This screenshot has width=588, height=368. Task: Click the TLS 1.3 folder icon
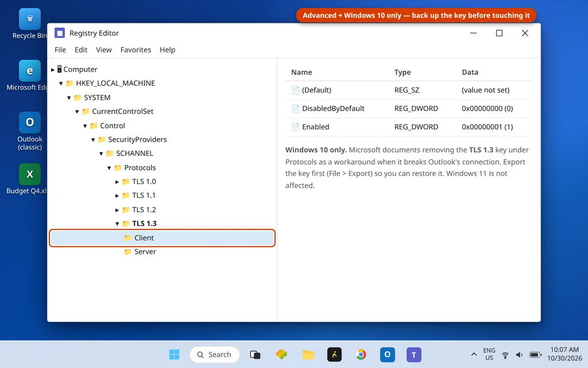coord(126,224)
